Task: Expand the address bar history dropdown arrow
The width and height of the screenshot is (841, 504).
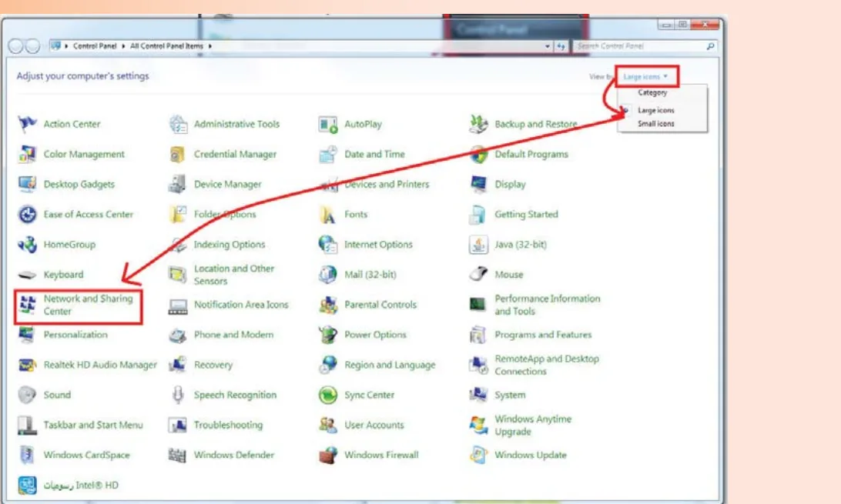Action: [547, 47]
